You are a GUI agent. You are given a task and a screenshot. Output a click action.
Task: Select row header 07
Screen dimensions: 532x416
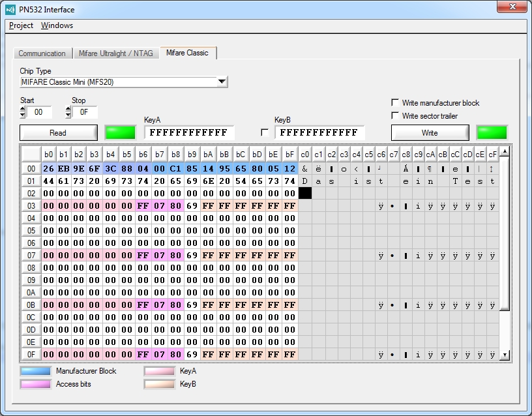[x=31, y=256]
